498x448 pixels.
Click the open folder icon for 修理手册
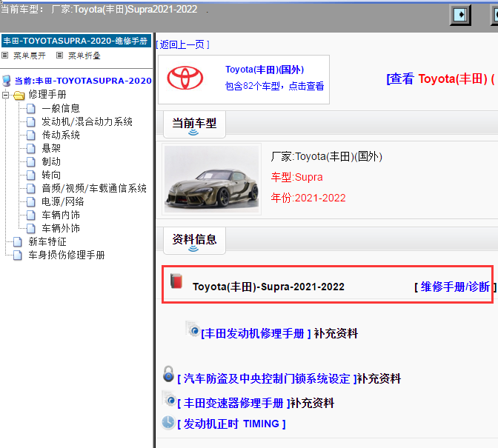point(19,95)
